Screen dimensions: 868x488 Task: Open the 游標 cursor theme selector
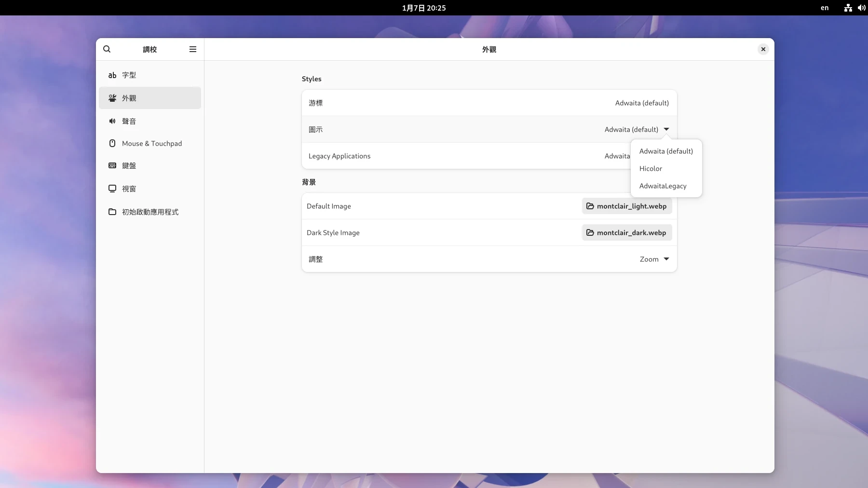pos(641,103)
